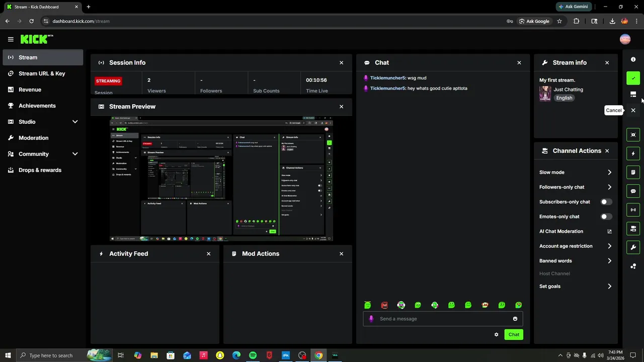Screen dimensions: 644x362
Task: Close the Stream Preview panel
Action: point(341,107)
